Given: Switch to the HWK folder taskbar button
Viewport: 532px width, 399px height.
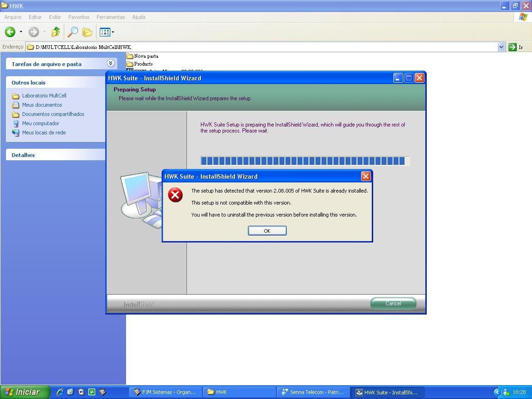Looking at the screenshot, I should tap(239, 392).
